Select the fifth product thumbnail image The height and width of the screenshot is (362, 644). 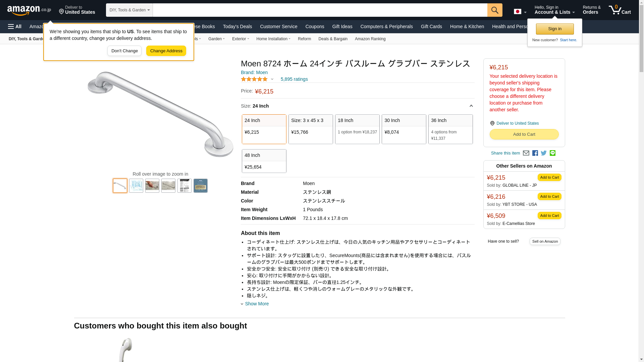click(184, 186)
